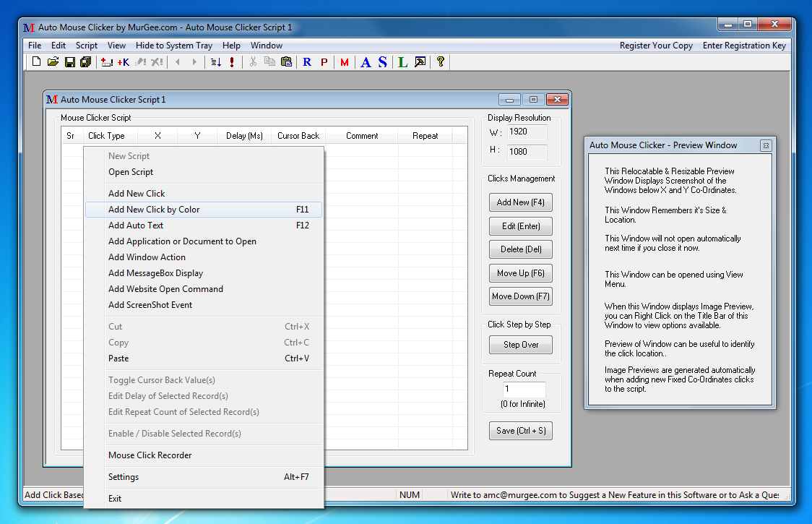Select Add ScreenShot Event entry
This screenshot has width=812, height=524.
tap(204, 305)
